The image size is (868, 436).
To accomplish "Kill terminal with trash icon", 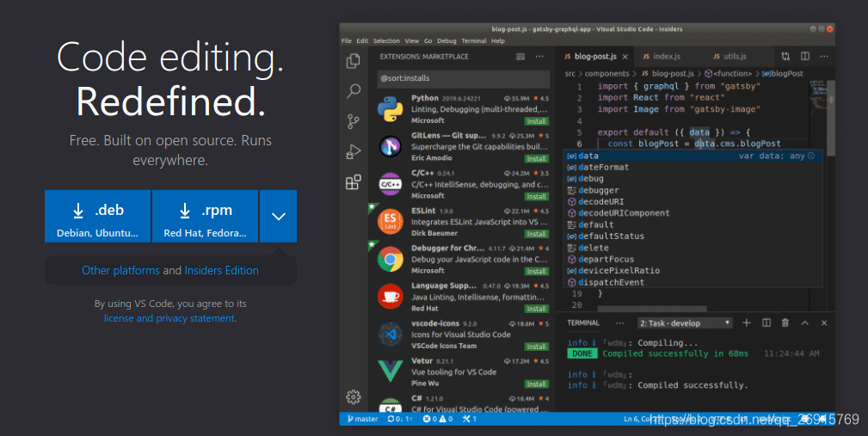I will pos(785,323).
